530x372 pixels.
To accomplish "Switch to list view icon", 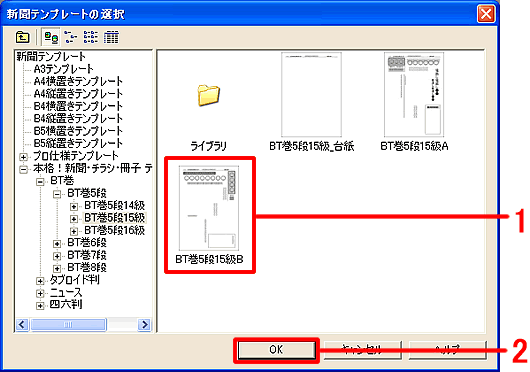I will 91,37.
